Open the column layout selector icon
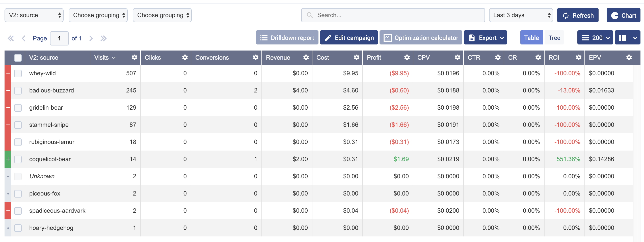The height and width of the screenshot is (242, 644). click(x=627, y=38)
